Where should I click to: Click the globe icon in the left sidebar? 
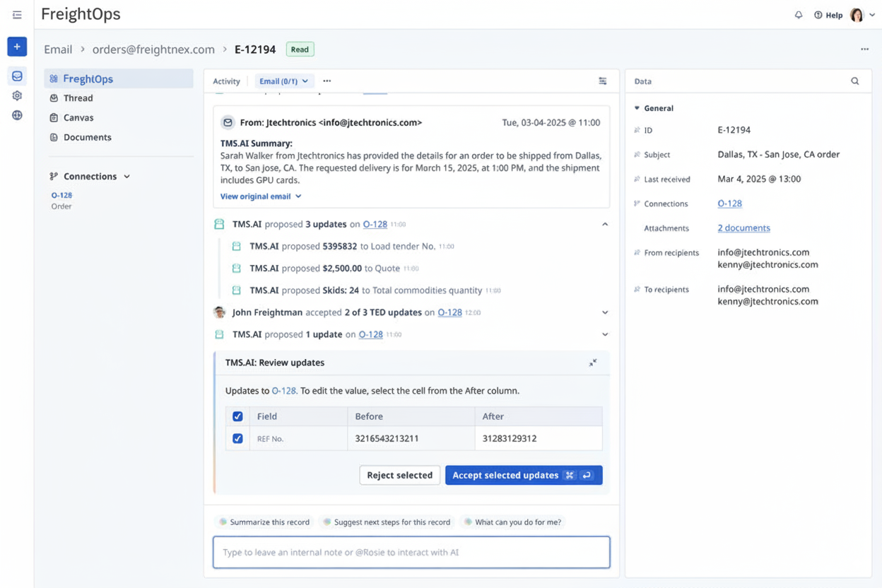coord(17,114)
